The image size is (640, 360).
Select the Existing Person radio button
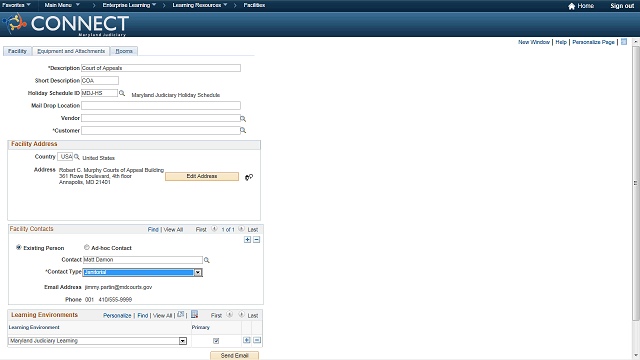(18, 247)
